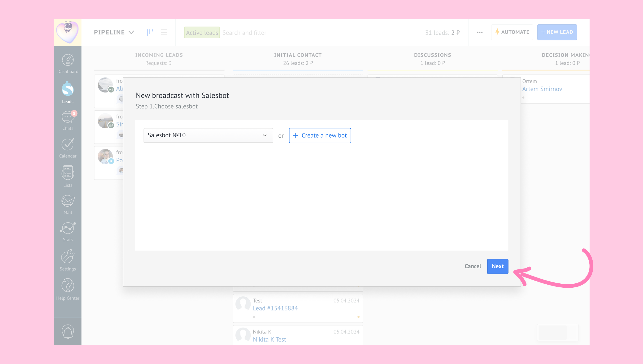
Task: Click Create a new bot
Action: 320,135
